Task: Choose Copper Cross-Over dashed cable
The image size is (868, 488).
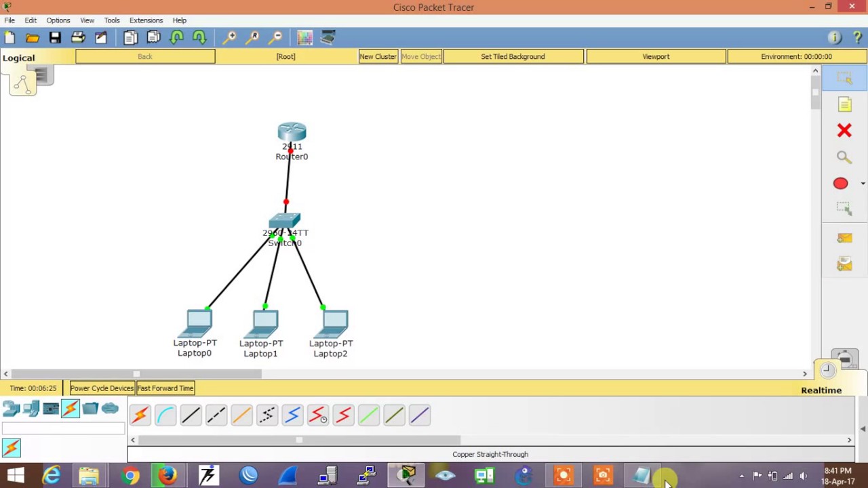Action: tap(216, 415)
